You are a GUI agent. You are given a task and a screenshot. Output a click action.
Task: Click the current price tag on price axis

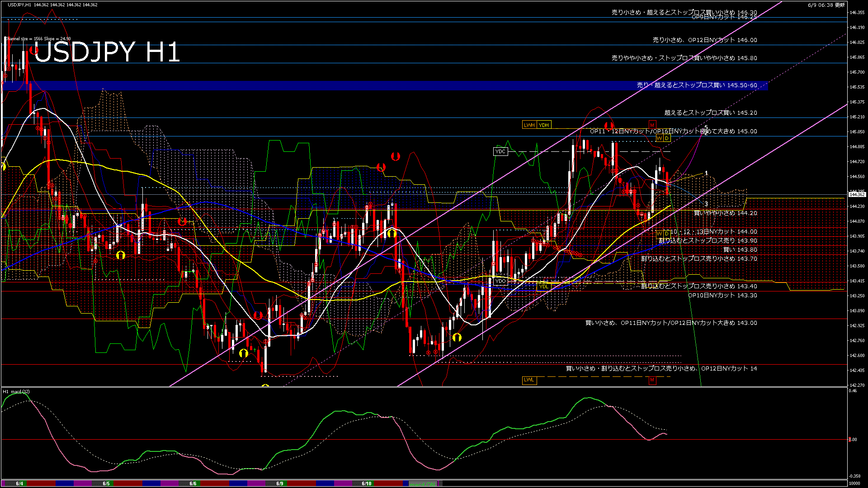click(857, 194)
